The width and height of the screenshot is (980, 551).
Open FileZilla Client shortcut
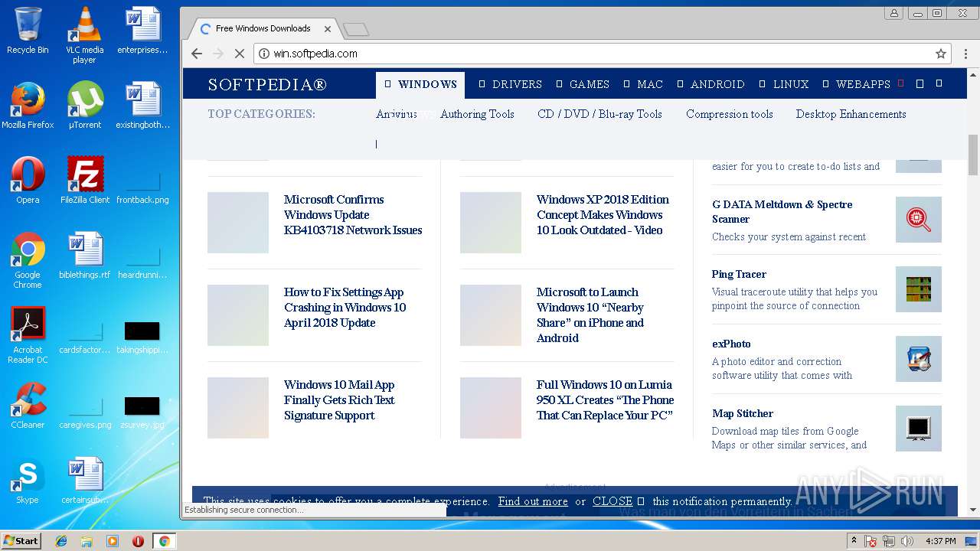pos(84,181)
